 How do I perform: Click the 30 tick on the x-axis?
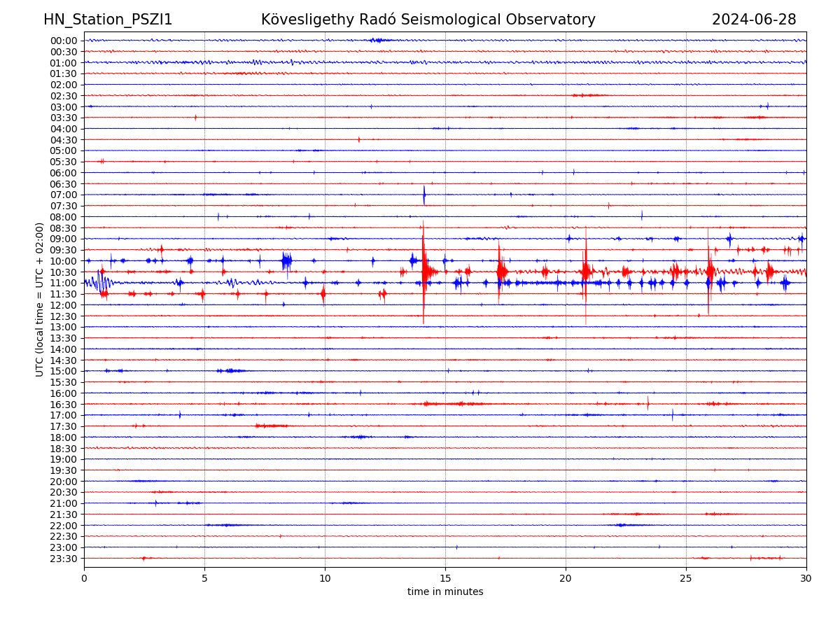tap(806, 578)
